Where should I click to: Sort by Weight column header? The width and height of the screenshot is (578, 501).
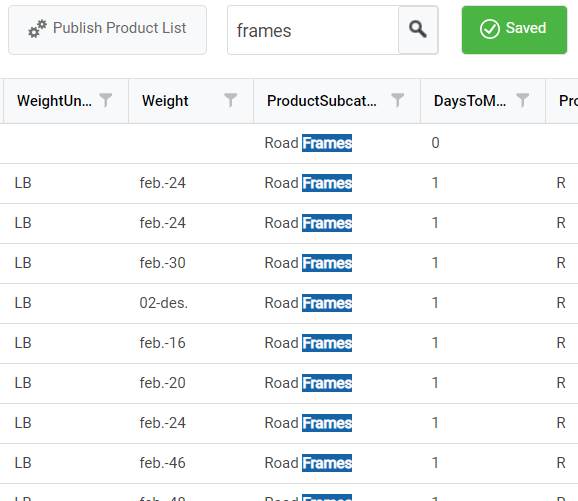point(165,101)
